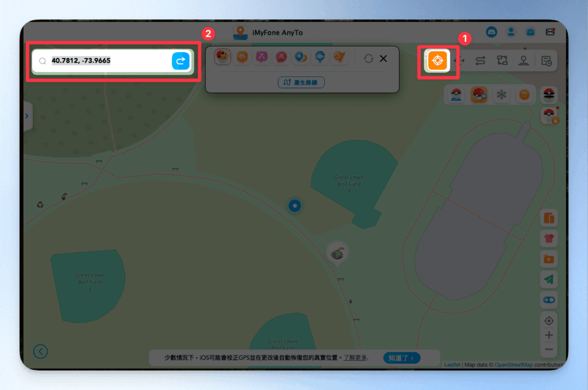Click the blue go arrow in search box

click(180, 61)
